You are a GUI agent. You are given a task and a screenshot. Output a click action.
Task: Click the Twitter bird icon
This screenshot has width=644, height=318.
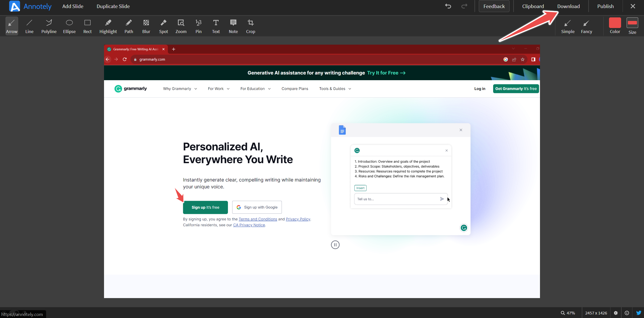(x=639, y=313)
